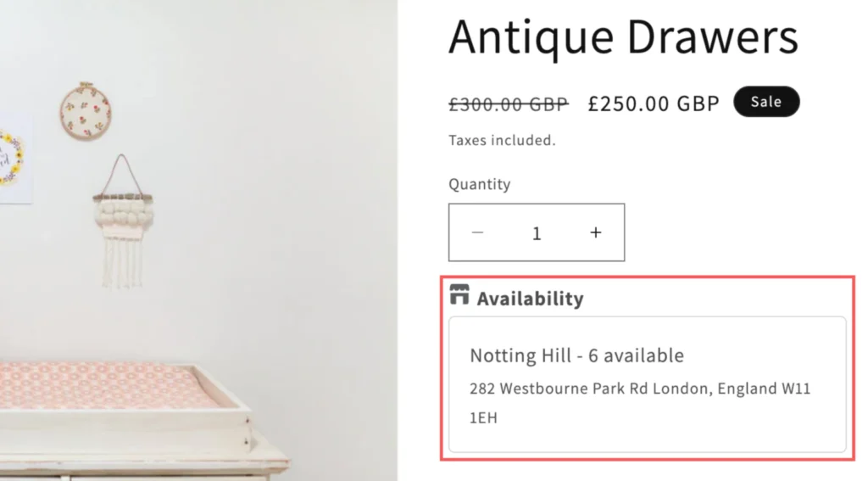Image resolution: width=868 pixels, height=481 pixels.
Task: Click the crossed-out £300.00 GBP price
Action: (x=509, y=104)
